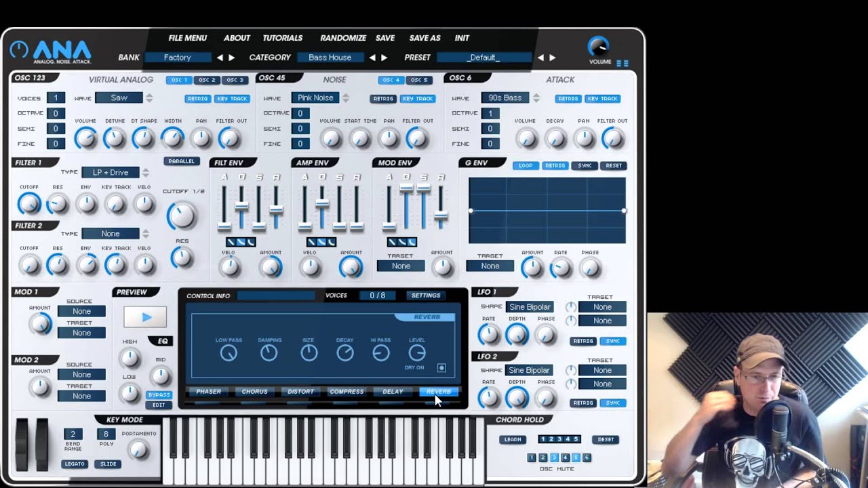
Task: Select first curve shape under Mod Env
Action: [x=392, y=242]
